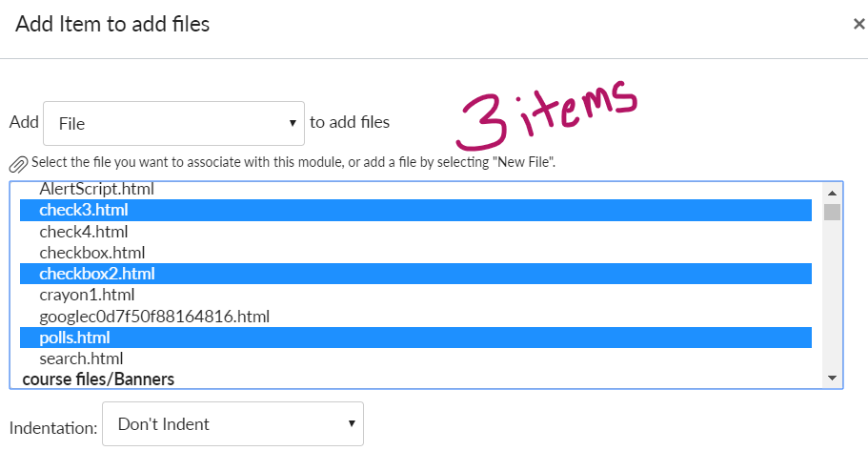Screen dimensions: 868x451
Task: Click the dropdown arrow on File selector
Action: click(x=293, y=123)
